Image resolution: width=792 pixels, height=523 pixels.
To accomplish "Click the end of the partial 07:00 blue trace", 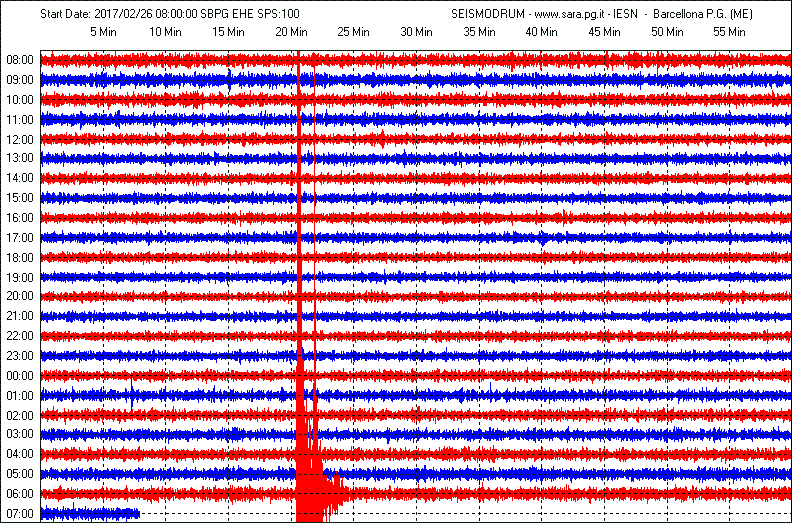I will pos(138,514).
